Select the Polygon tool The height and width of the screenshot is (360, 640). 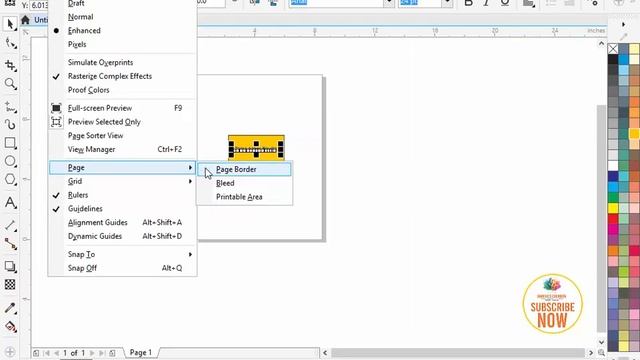[x=10, y=180]
